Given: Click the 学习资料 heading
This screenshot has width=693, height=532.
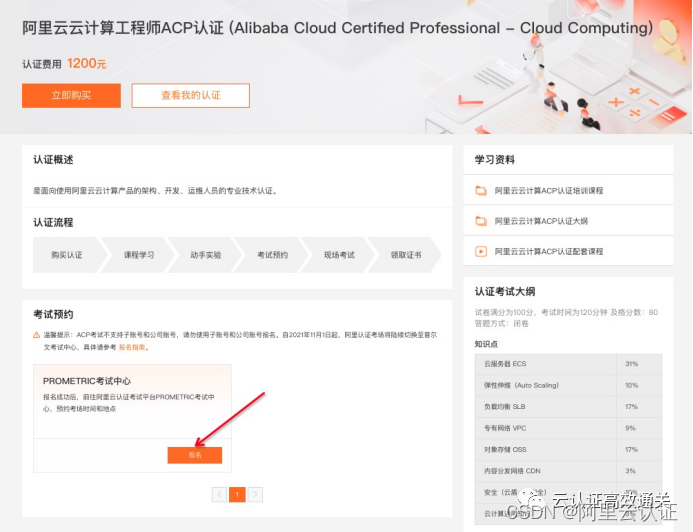Looking at the screenshot, I should [x=495, y=160].
